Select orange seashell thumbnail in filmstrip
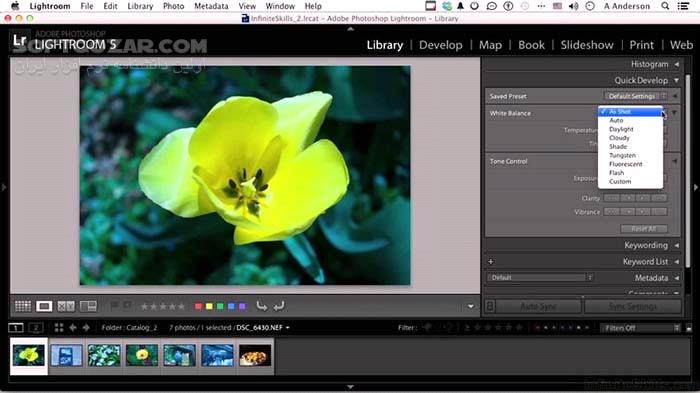This screenshot has height=393, width=700. click(255, 356)
